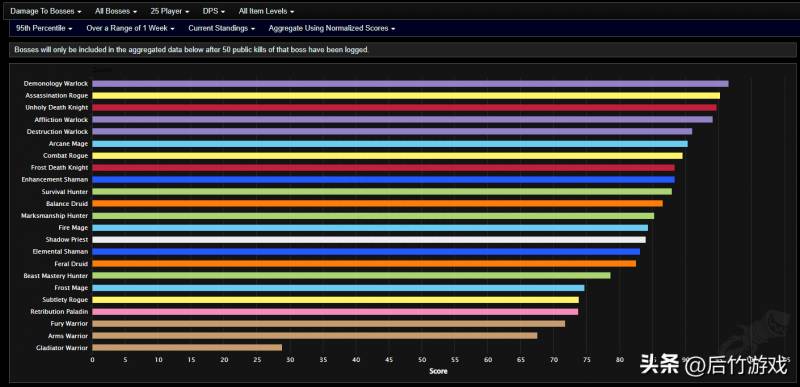Open the 25 Player size dropdown
800x387 pixels.
(170, 11)
